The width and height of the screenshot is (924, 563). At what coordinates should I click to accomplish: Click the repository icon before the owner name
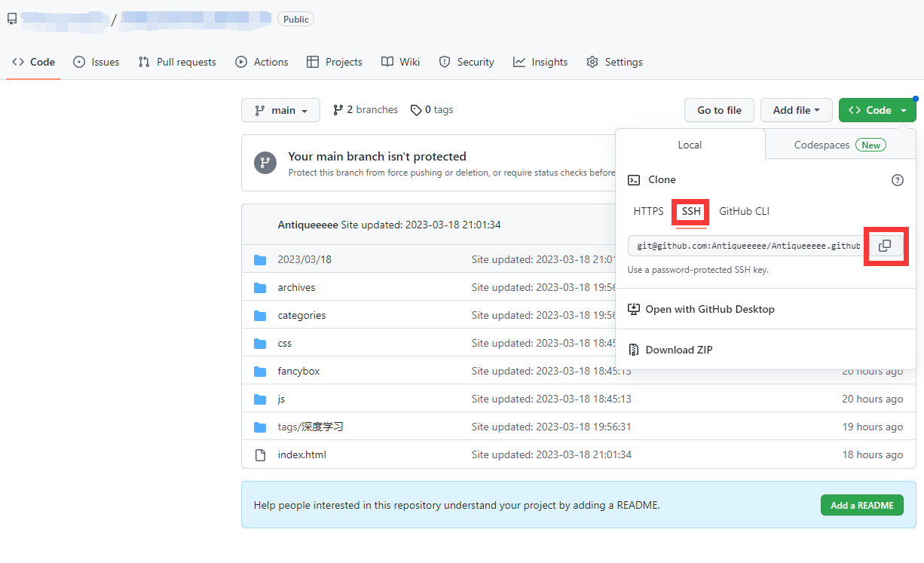(x=12, y=19)
